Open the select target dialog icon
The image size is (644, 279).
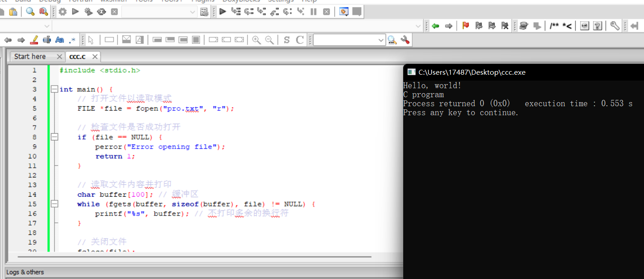pos(204,12)
